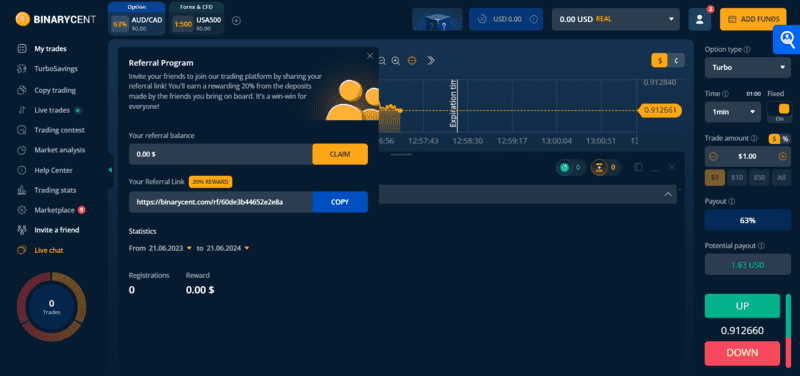Open Copy trading section
The height and width of the screenshot is (376, 800).
(46, 90)
